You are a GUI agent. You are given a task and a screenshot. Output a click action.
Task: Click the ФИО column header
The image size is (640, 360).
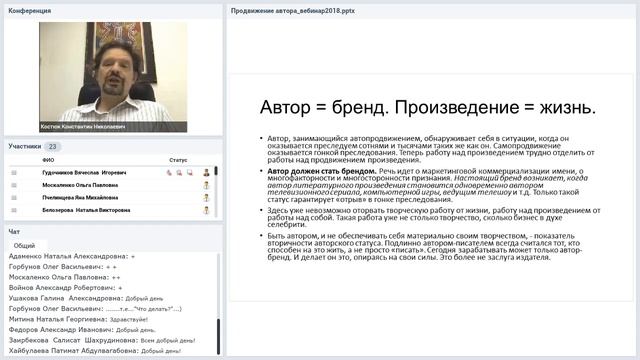coord(48,160)
